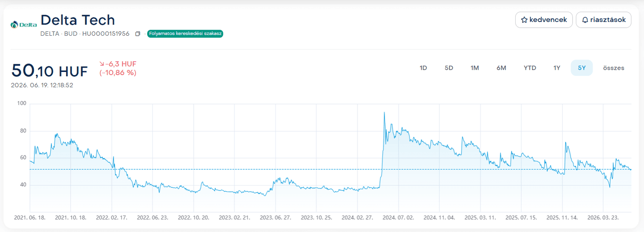The width and height of the screenshot is (644, 232).
Task: Select the active 5Y range
Action: (x=581, y=68)
